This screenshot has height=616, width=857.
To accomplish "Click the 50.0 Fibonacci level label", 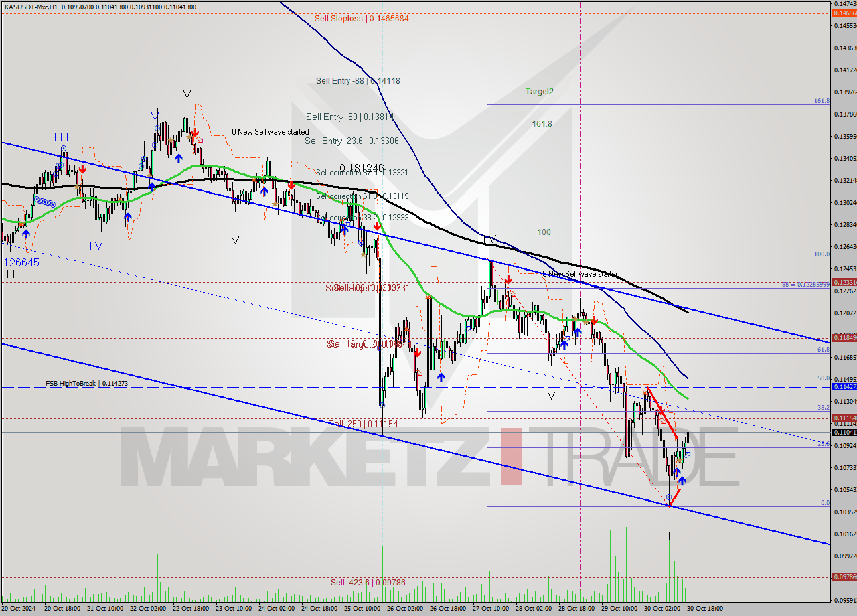I will [x=824, y=378].
